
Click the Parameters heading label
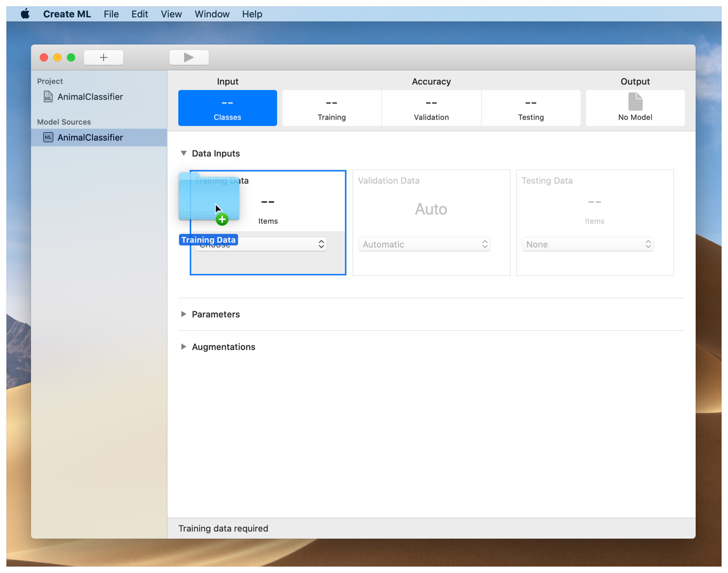tap(216, 314)
